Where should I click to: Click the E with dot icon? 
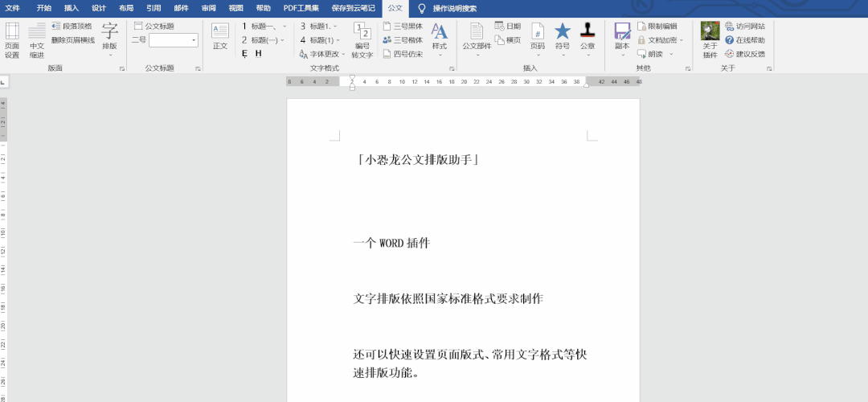coord(244,54)
